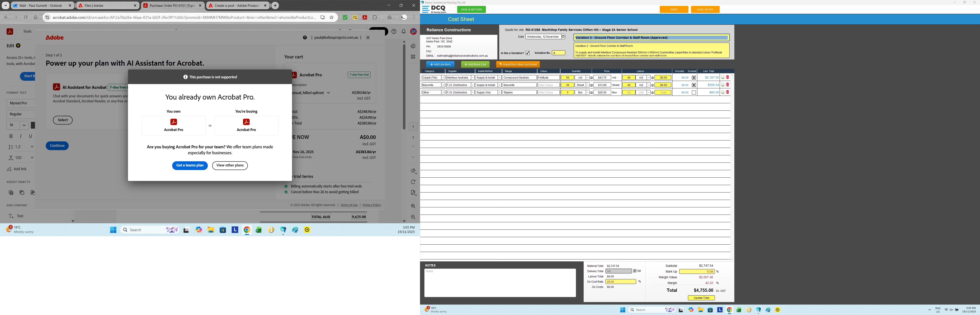The width and height of the screenshot is (980, 315).
Task: Open Supplier dropdown on Masonite row
Action: [x=472, y=85]
